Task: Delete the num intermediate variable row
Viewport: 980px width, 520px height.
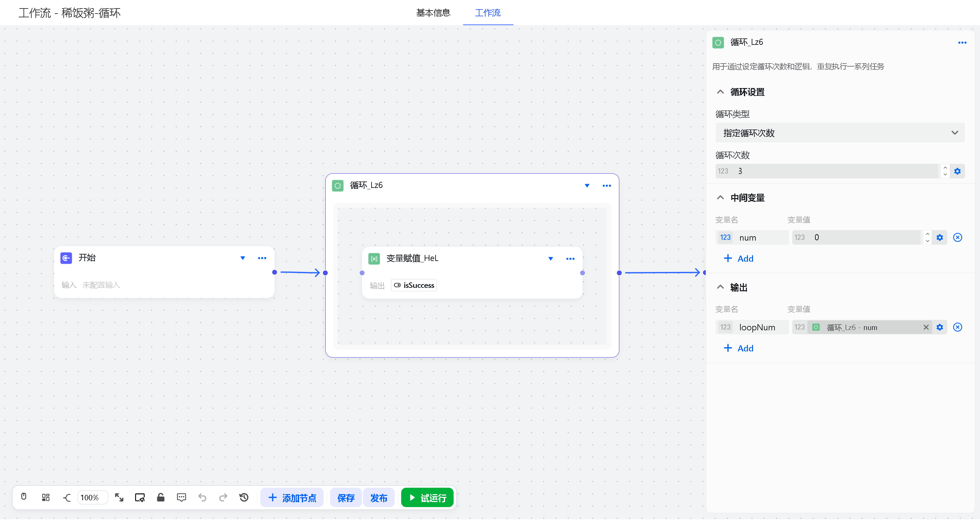Action: [957, 238]
